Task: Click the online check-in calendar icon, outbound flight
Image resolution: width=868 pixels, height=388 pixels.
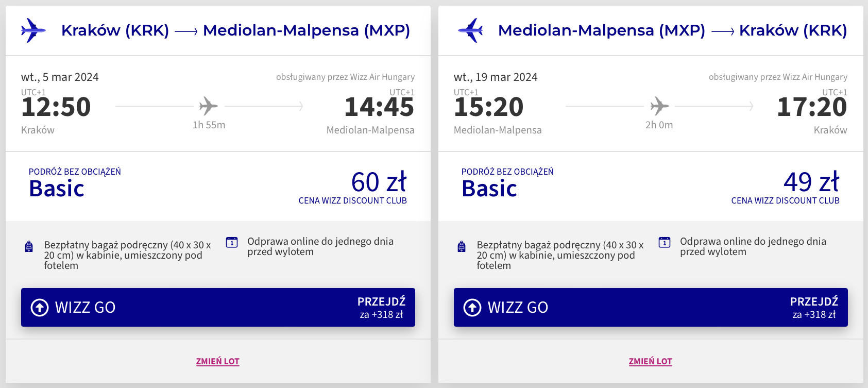Action: (x=232, y=242)
